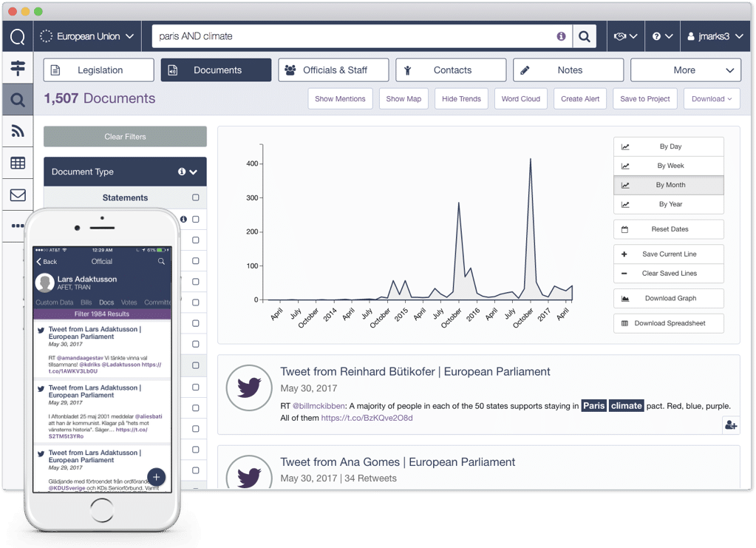Click Save to Project button
Image resolution: width=756 pixels, height=548 pixels.
coord(645,99)
